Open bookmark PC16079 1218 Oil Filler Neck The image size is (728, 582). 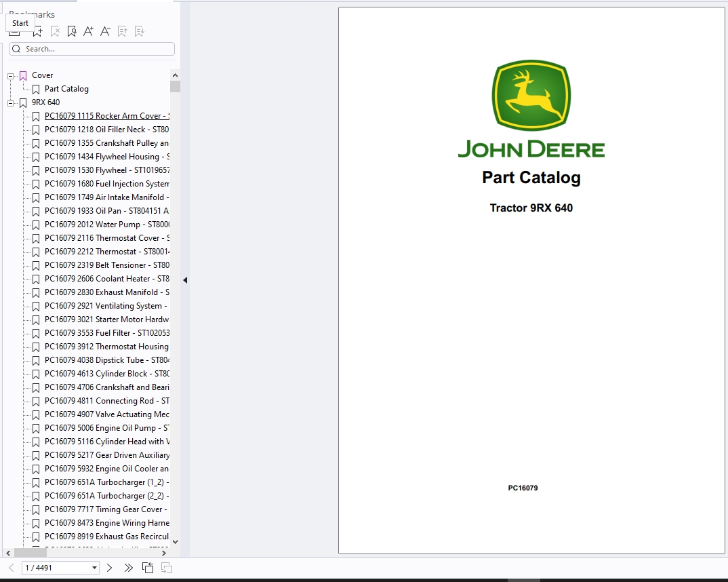[x=107, y=129]
